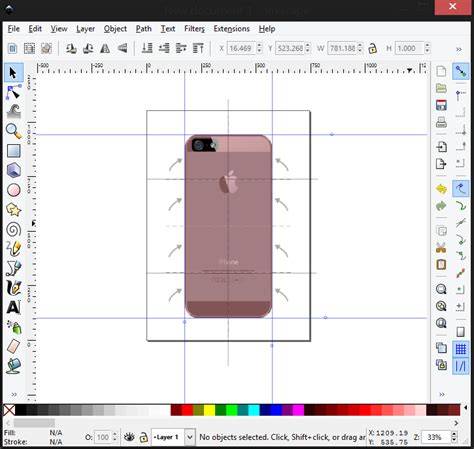Open the View menu
Image resolution: width=474 pixels, height=449 pixels.
coord(59,29)
